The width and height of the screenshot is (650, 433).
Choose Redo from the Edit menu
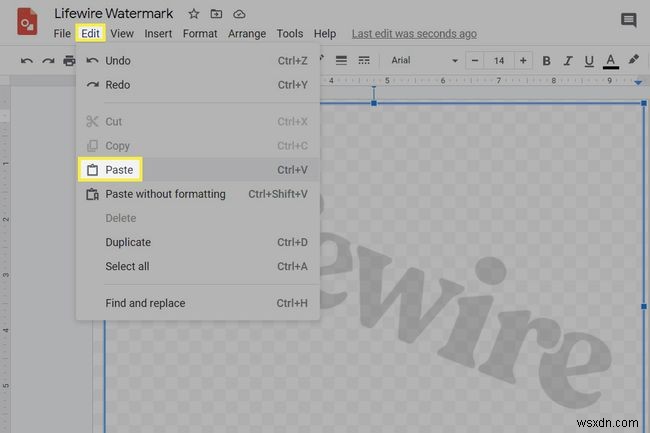[x=198, y=85]
